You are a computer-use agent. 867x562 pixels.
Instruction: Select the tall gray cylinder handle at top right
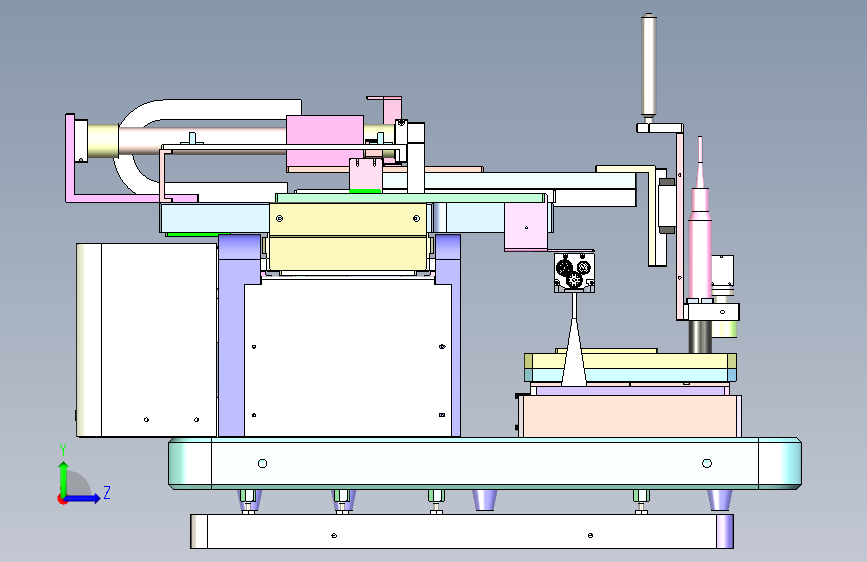[x=649, y=66]
